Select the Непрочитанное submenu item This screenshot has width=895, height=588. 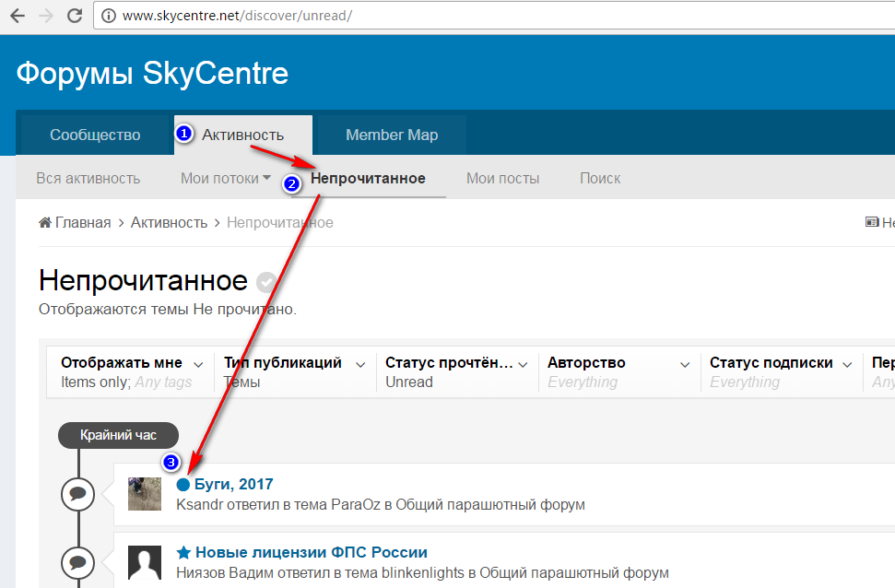(x=368, y=178)
